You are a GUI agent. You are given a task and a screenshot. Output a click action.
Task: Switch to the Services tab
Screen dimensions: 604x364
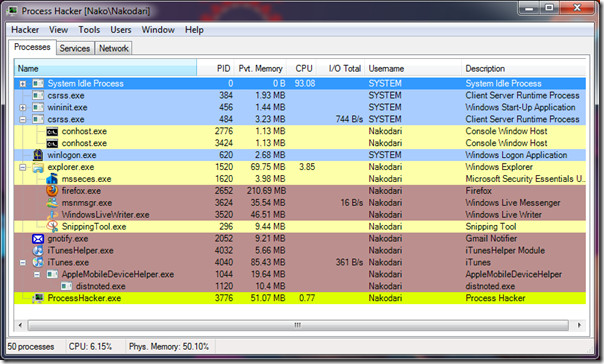(x=75, y=49)
